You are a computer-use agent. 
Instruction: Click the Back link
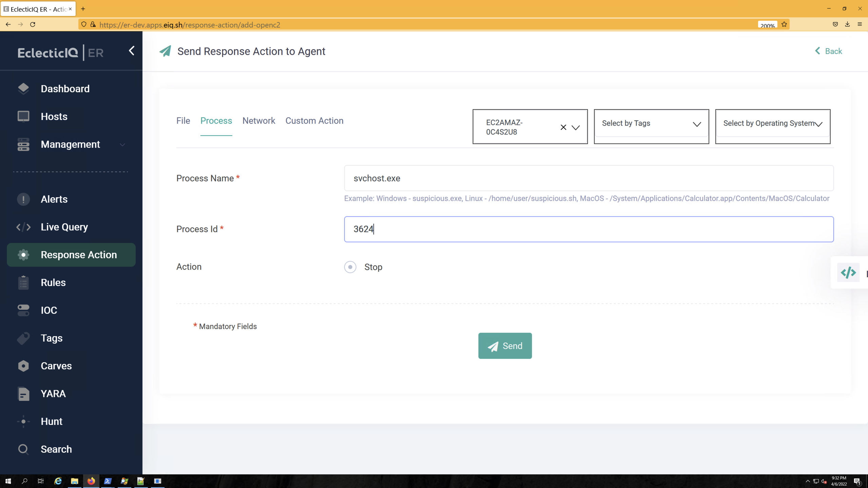click(829, 51)
